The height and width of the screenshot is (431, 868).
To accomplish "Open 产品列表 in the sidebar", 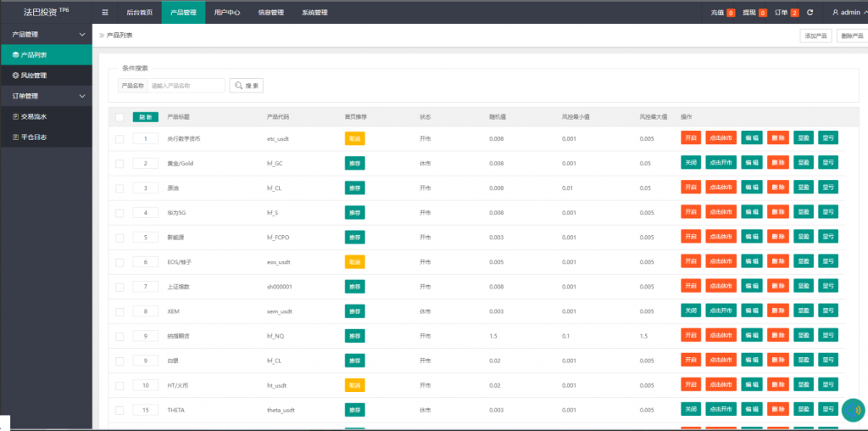I will pyautogui.click(x=46, y=54).
